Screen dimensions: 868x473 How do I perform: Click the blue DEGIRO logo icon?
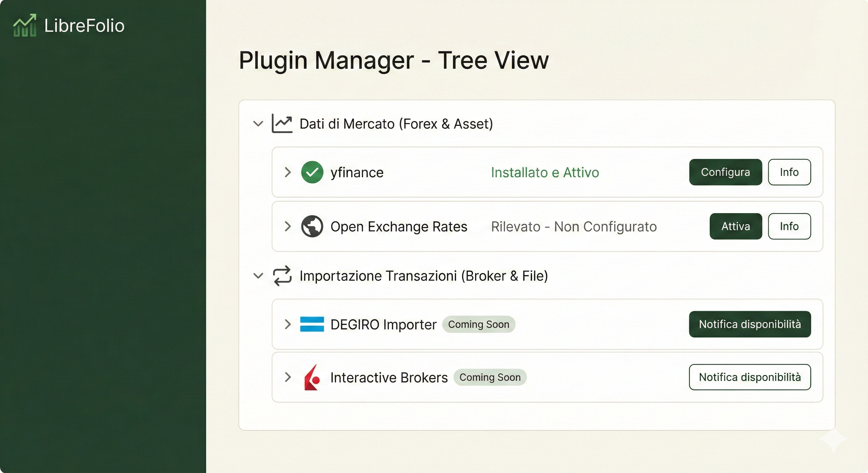point(312,324)
